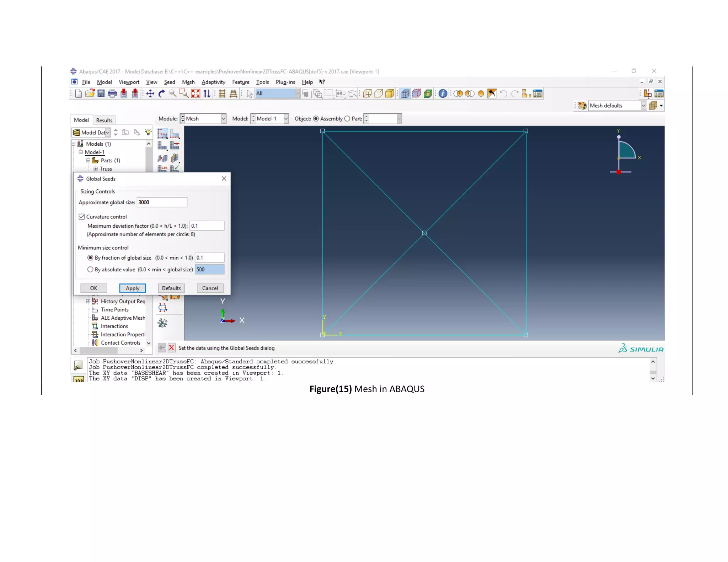Open the Seed menu
Image resolution: width=728 pixels, height=562 pixels.
click(170, 82)
